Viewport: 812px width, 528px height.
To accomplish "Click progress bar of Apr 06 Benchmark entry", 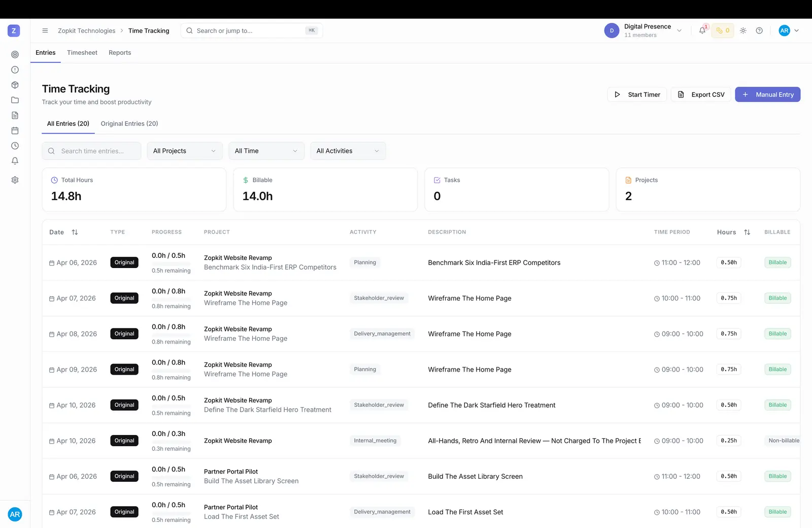I will click(x=171, y=263).
